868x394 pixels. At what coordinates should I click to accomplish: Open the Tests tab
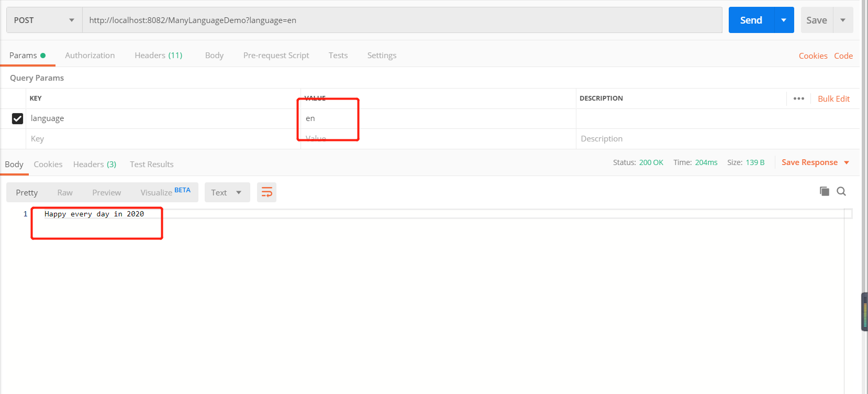point(338,55)
